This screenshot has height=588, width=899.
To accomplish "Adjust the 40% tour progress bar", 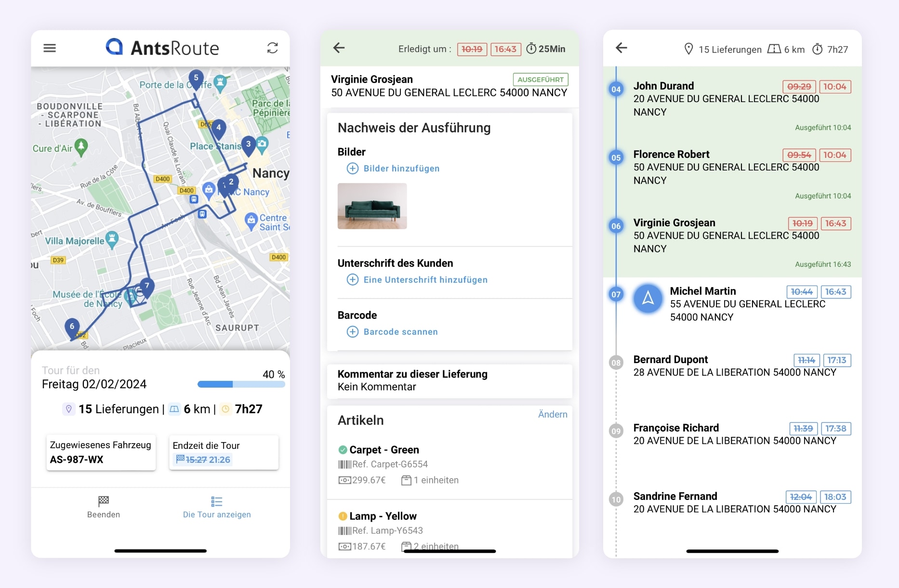I will point(241,384).
